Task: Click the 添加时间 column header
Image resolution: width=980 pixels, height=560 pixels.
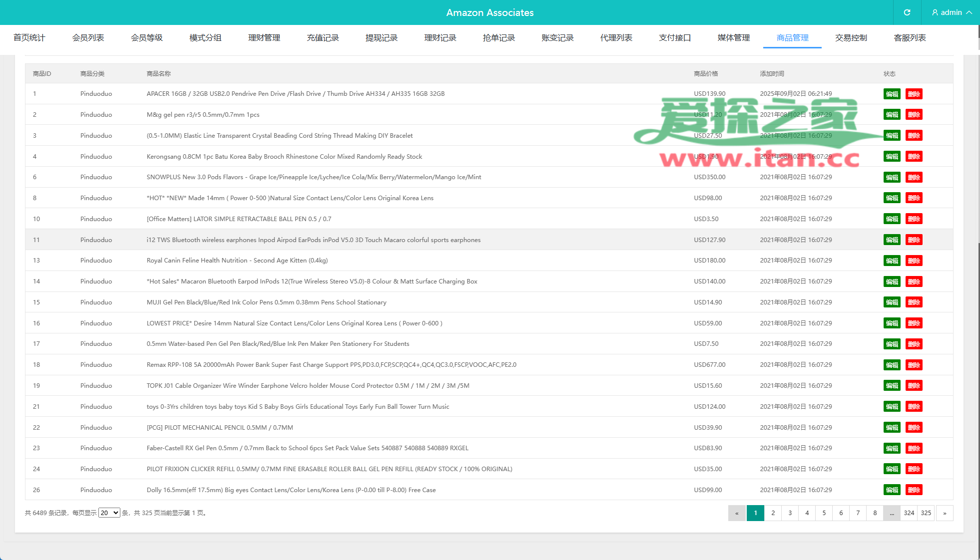Action: pos(772,74)
